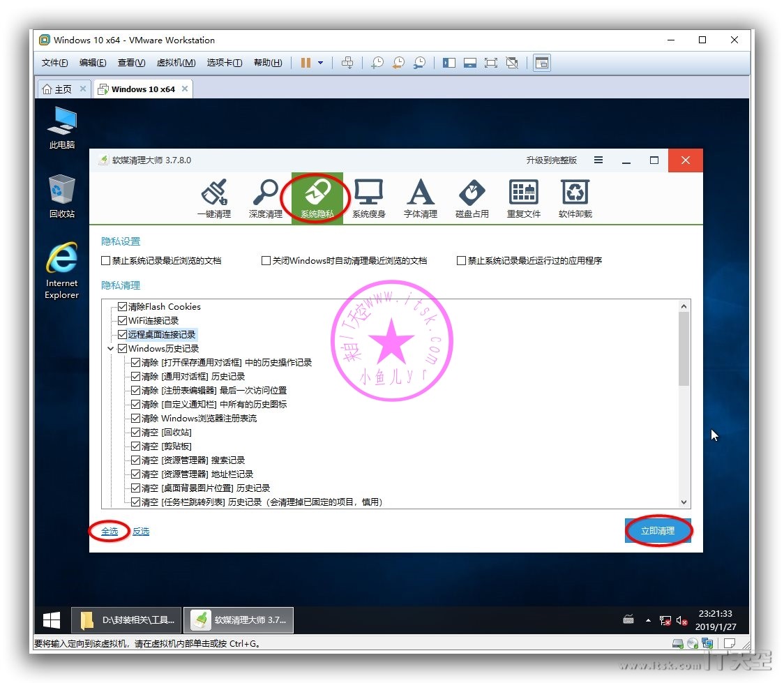Image resolution: width=784 pixels, height=683 pixels.
Task: Click the 回收站 recycle bin icon
Action: 62,197
